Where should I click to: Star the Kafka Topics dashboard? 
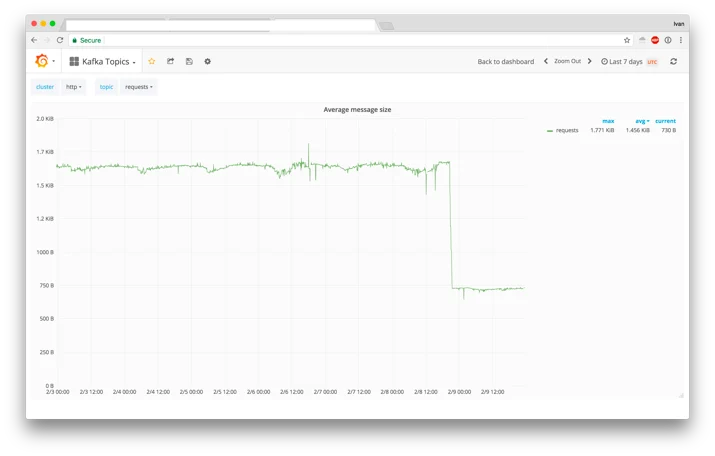click(x=152, y=61)
